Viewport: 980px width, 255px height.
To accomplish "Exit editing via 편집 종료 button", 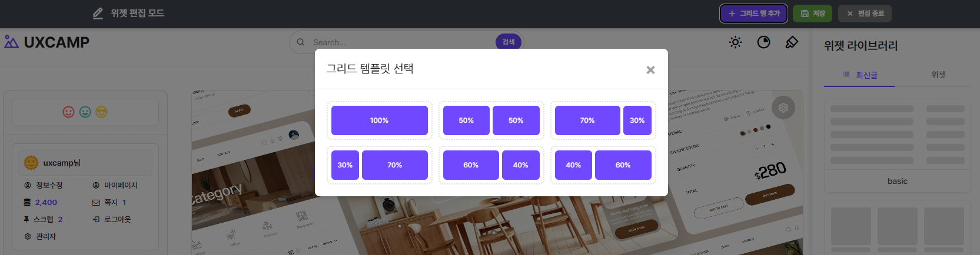I will point(865,14).
